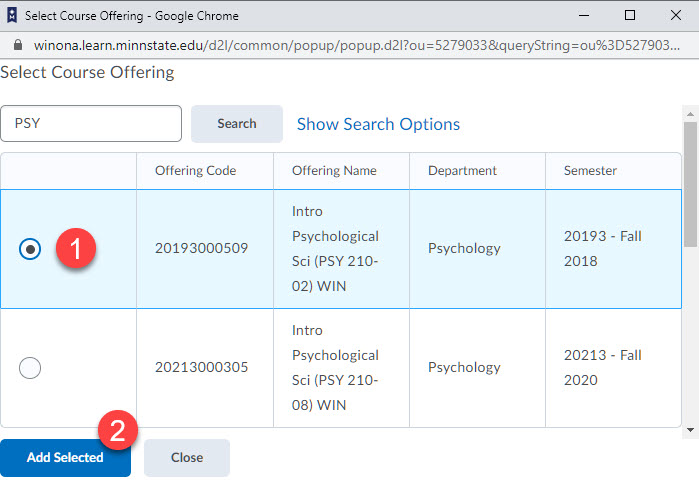Click the Semester column header
Screen dimensions: 699x497
click(590, 170)
